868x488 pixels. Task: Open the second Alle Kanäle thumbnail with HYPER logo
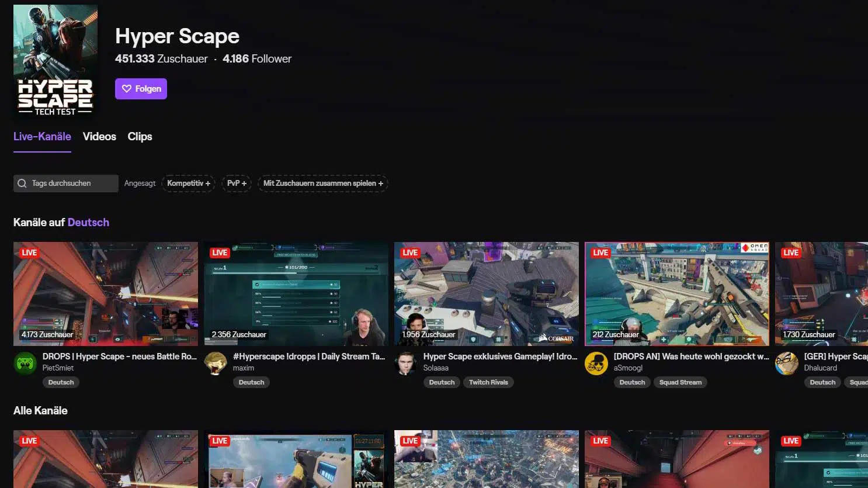point(296,459)
